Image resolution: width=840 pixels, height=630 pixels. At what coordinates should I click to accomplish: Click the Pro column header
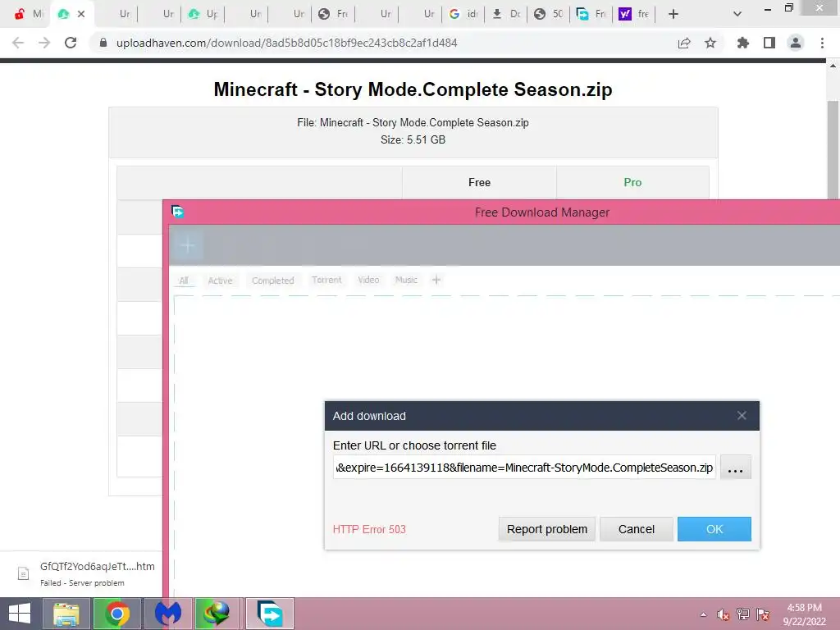632,183
